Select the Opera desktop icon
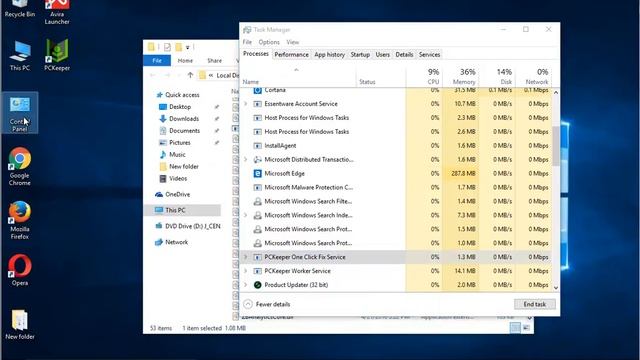 point(20,270)
